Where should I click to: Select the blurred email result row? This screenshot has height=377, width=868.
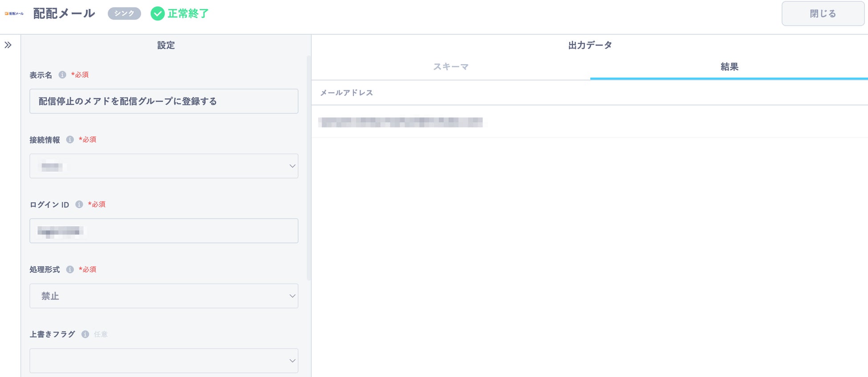(x=401, y=122)
